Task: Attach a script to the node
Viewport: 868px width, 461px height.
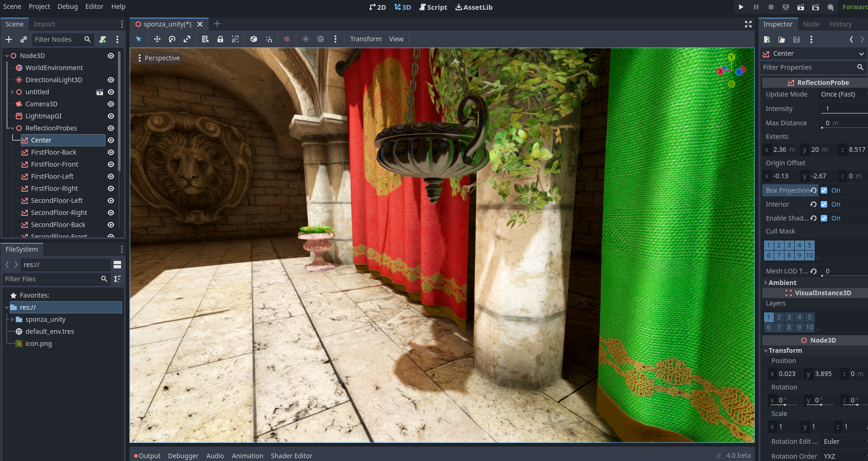Action: tap(103, 39)
